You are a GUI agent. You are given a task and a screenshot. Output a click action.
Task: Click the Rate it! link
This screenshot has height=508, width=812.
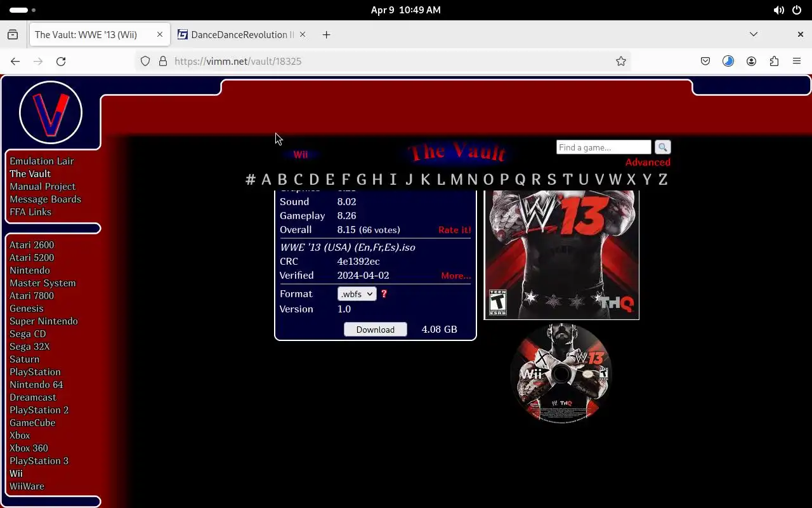[455, 230]
